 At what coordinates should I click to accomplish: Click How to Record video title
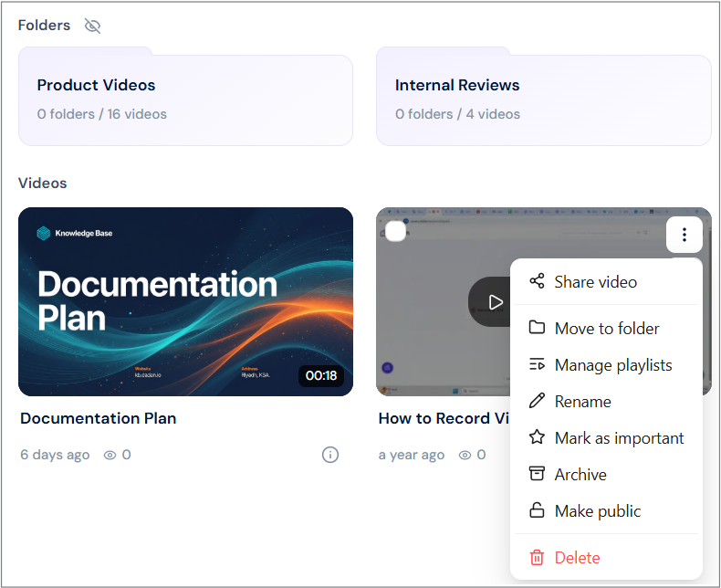click(x=444, y=418)
